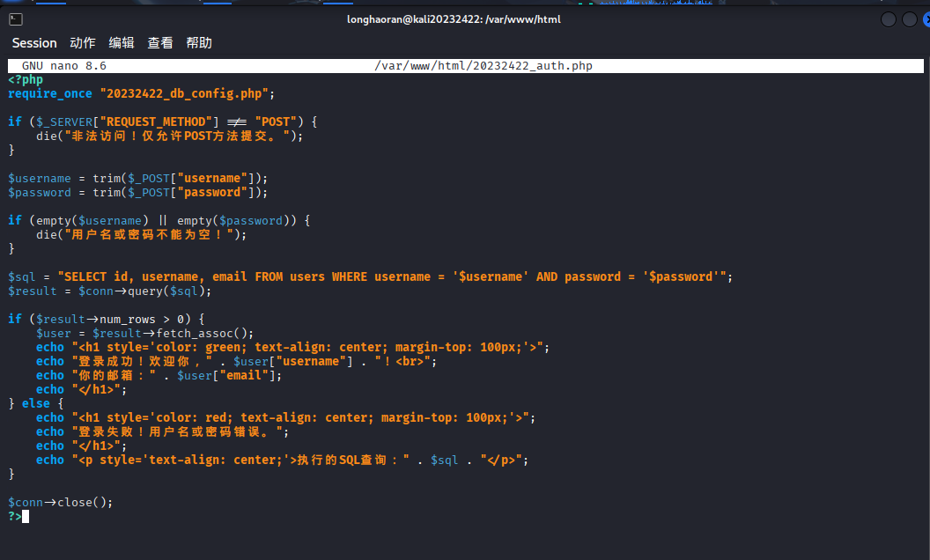Open the Session menu
The image size is (930, 560).
click(x=34, y=43)
